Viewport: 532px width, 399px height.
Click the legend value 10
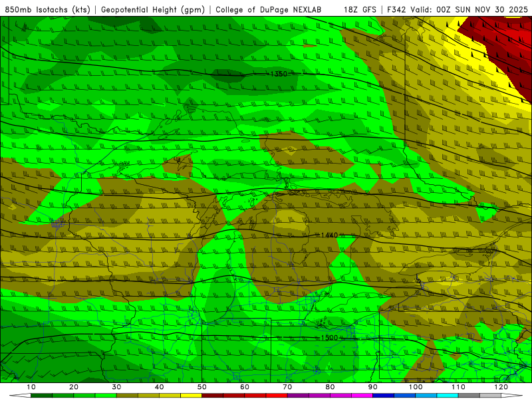click(31, 387)
